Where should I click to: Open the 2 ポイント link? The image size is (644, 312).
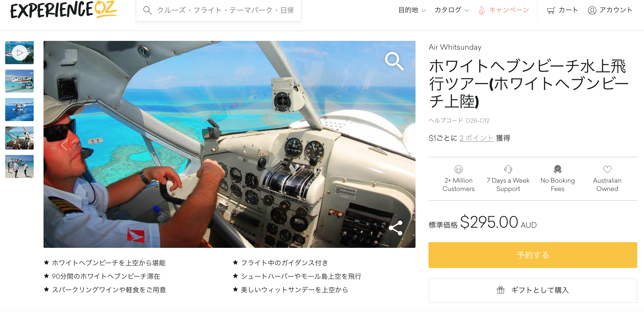pyautogui.click(x=477, y=138)
